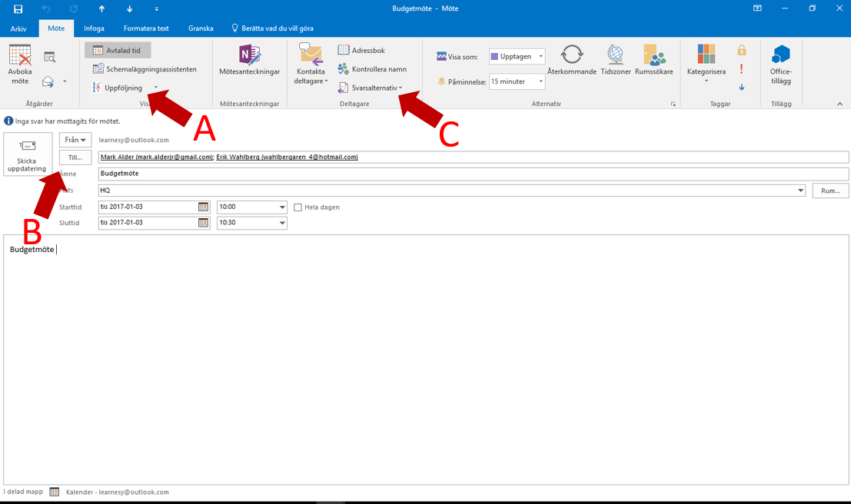Screen dimensions: 851x504
Task: Open Alternativ group dialog launcher
Action: (673, 104)
